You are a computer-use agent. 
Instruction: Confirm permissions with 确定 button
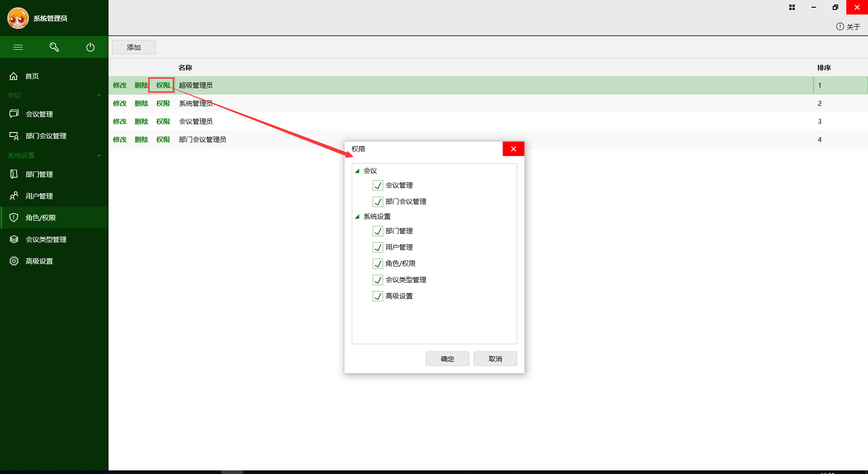pos(447,359)
